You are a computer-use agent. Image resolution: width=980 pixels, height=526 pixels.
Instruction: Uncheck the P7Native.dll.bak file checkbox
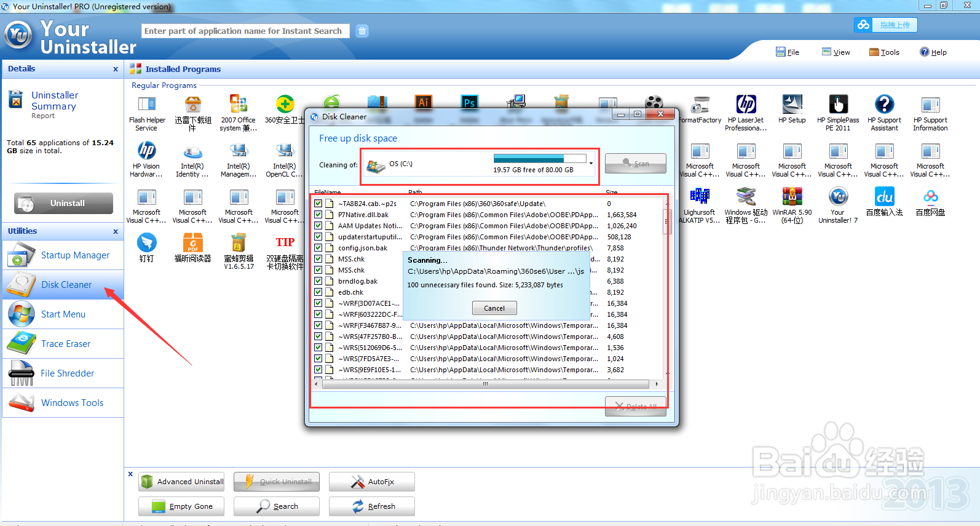pyautogui.click(x=318, y=215)
